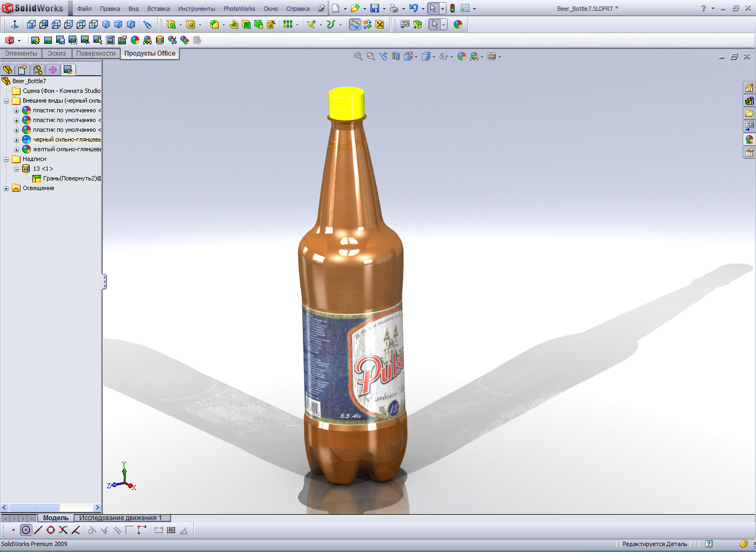The width and height of the screenshot is (756, 552).
Task: Toggle the quadrant point snap button
Action: [51, 530]
